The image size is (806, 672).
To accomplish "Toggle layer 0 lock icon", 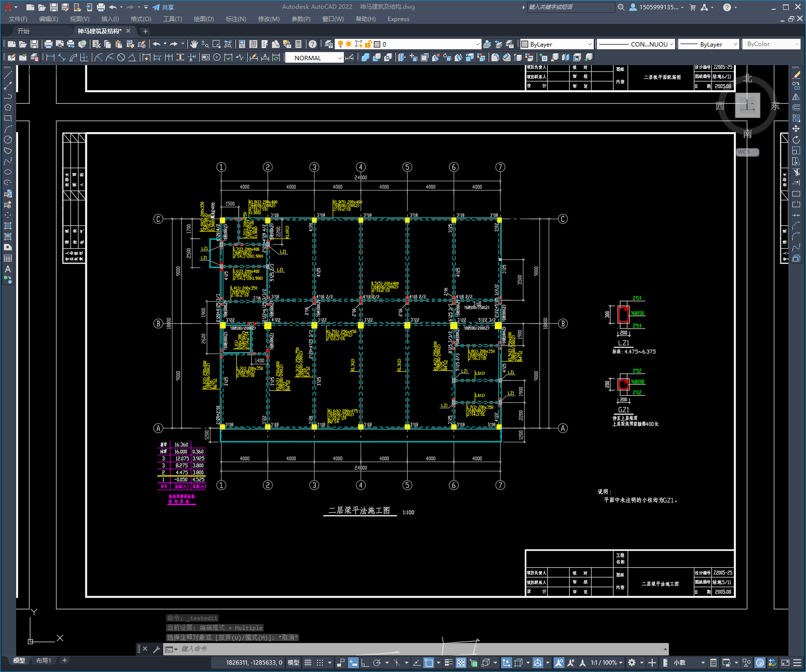I will click(368, 44).
